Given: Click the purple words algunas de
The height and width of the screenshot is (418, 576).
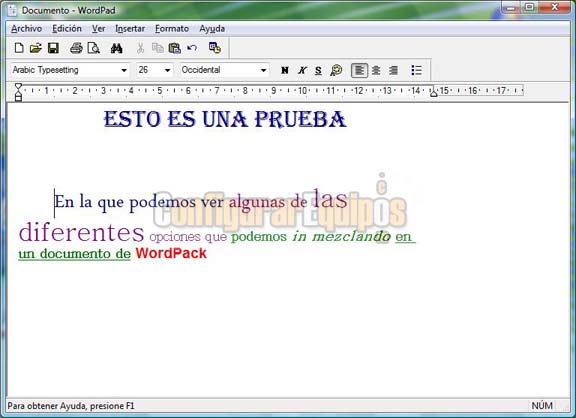Looking at the screenshot, I should pyautogui.click(x=268, y=202).
